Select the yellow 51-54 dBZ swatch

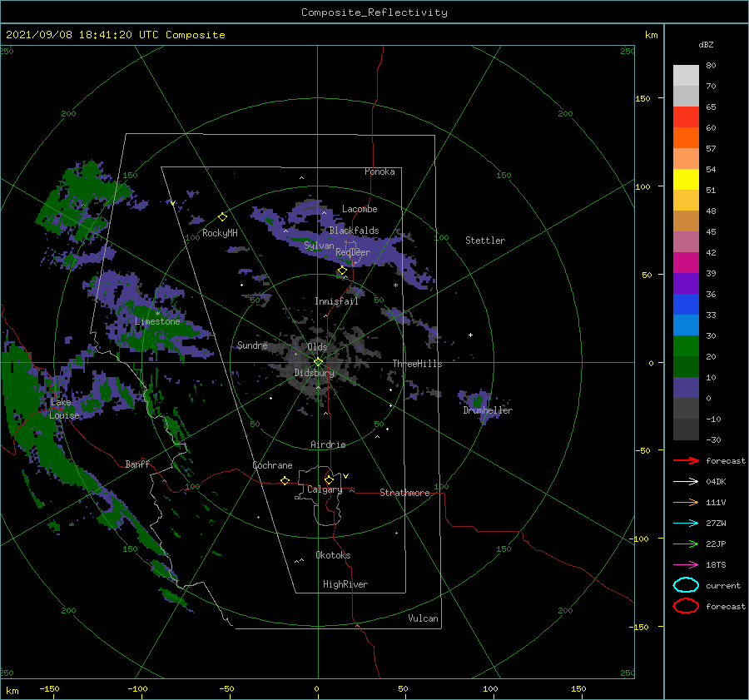[x=686, y=180]
